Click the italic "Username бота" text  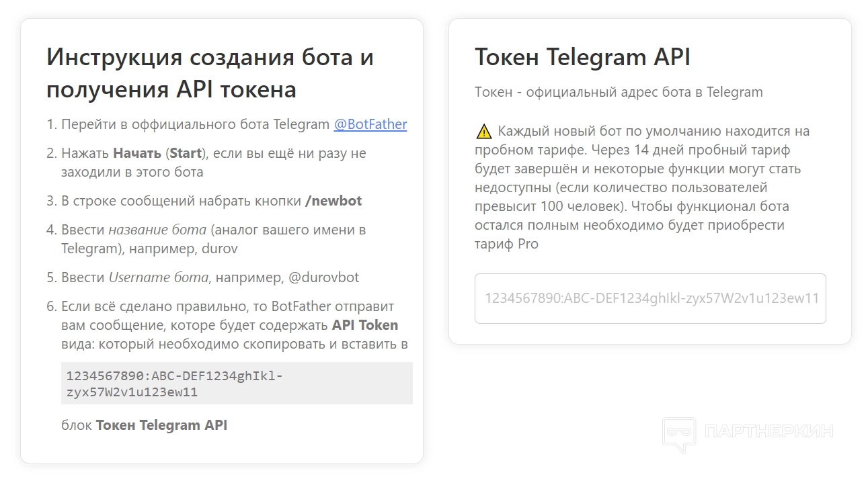click(159, 277)
